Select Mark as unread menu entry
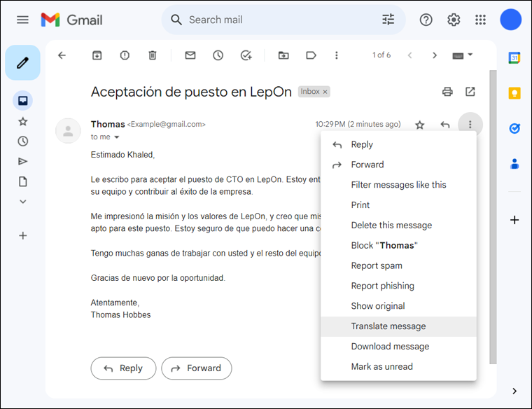This screenshot has height=409, width=532. (x=398, y=367)
